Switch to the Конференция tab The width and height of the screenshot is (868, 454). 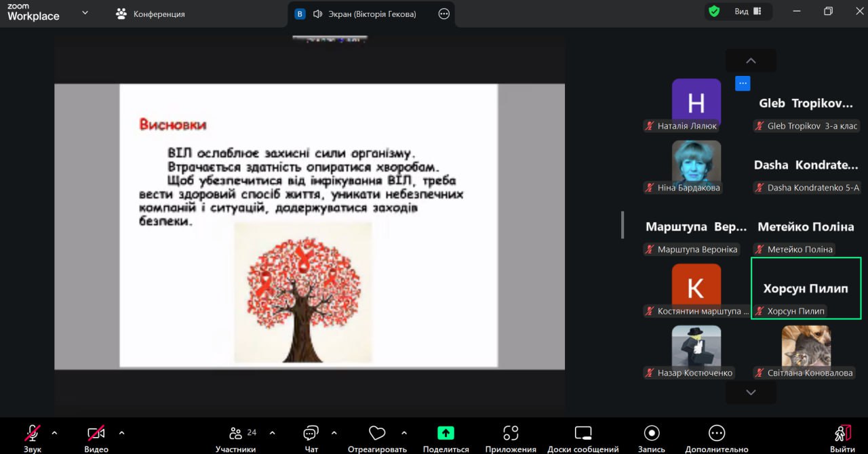point(150,14)
